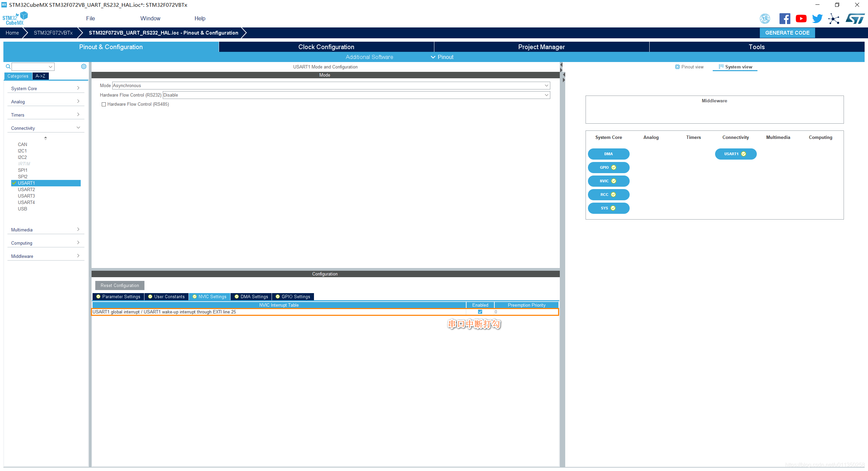Click the RCC system view button
Screen dimensions: 868x471
coord(609,194)
